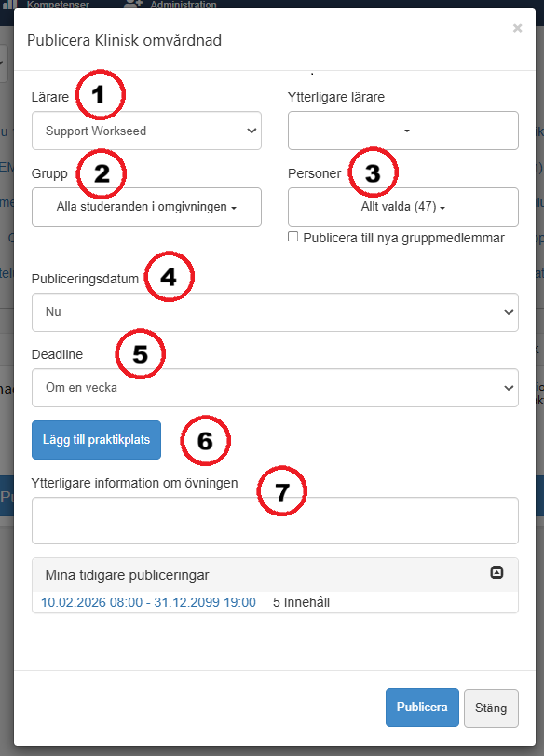Open the Kompetenser menu
This screenshot has height=756, width=544.
click(x=58, y=5)
